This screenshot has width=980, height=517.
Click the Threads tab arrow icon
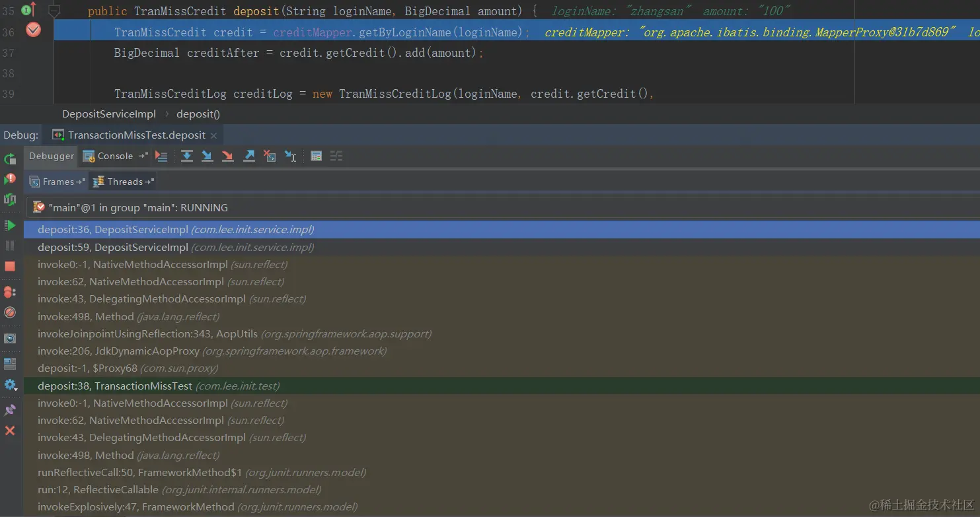(x=149, y=182)
